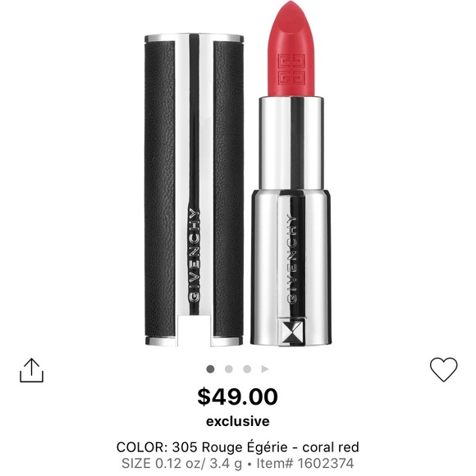This screenshot has height=476, width=476.
Task: Tap the cap's notch cutout at bottom
Action: [x=195, y=331]
